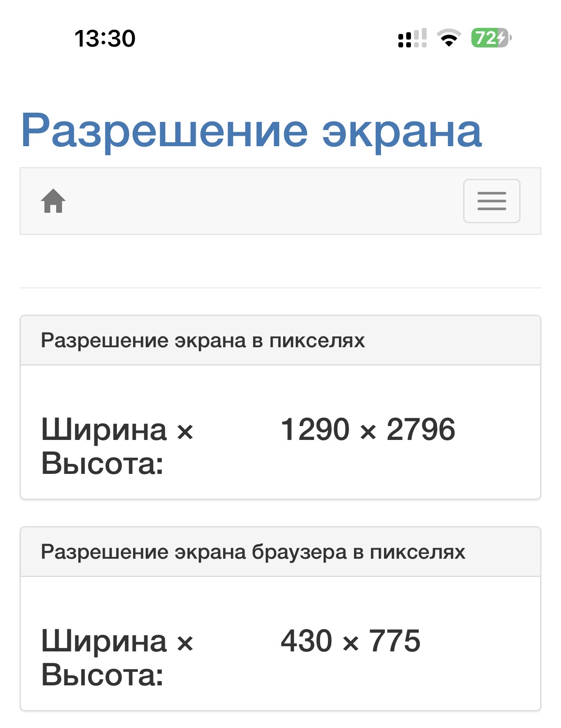Click "Ширина" in the browser resolution panel
Viewport: 561px width, 728px height.
[x=104, y=641]
